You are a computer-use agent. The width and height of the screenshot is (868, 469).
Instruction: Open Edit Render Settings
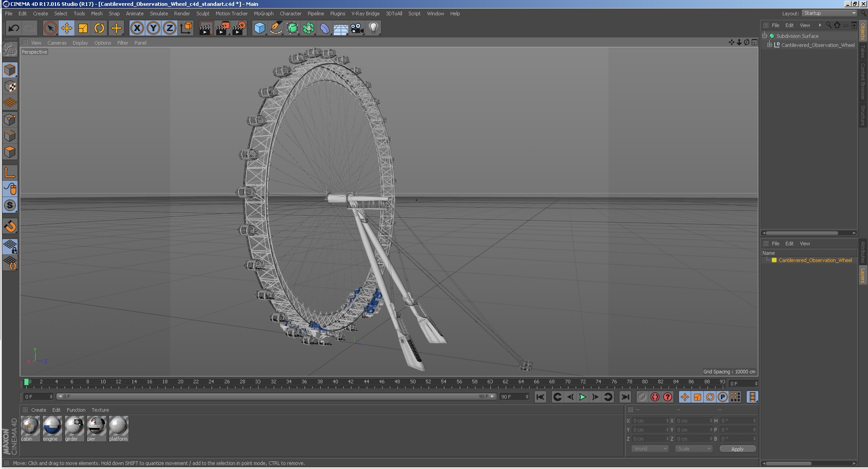click(239, 28)
